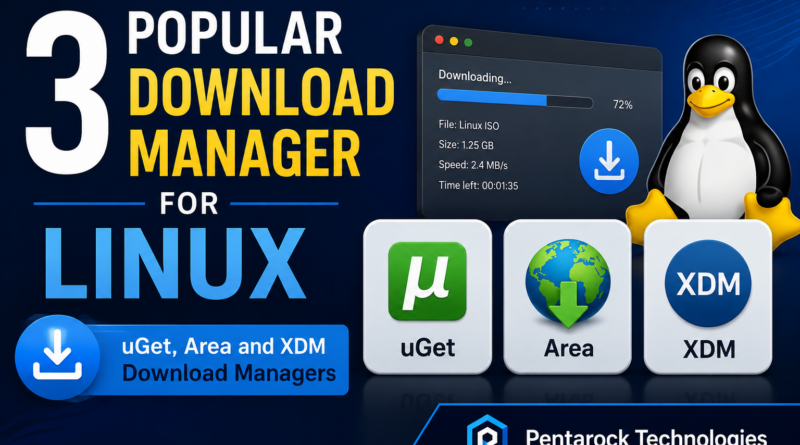
Task: Click the large 'LINUX' heading
Action: pos(175,264)
